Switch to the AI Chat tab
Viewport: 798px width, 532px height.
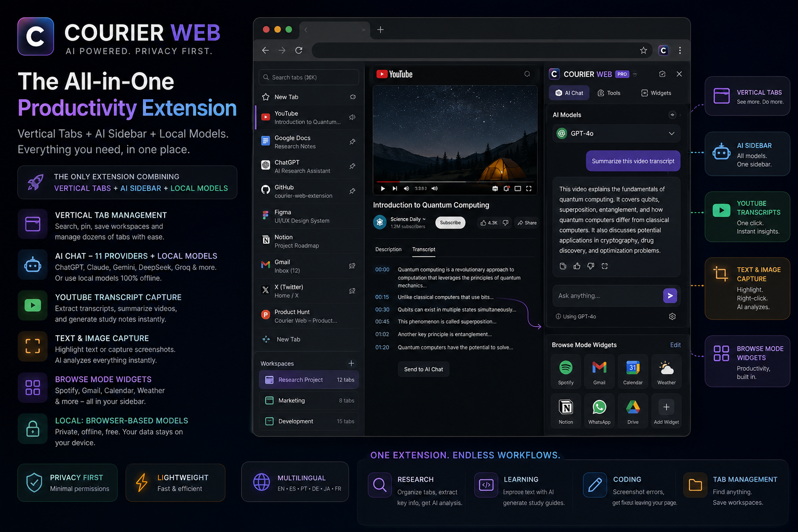click(x=569, y=93)
